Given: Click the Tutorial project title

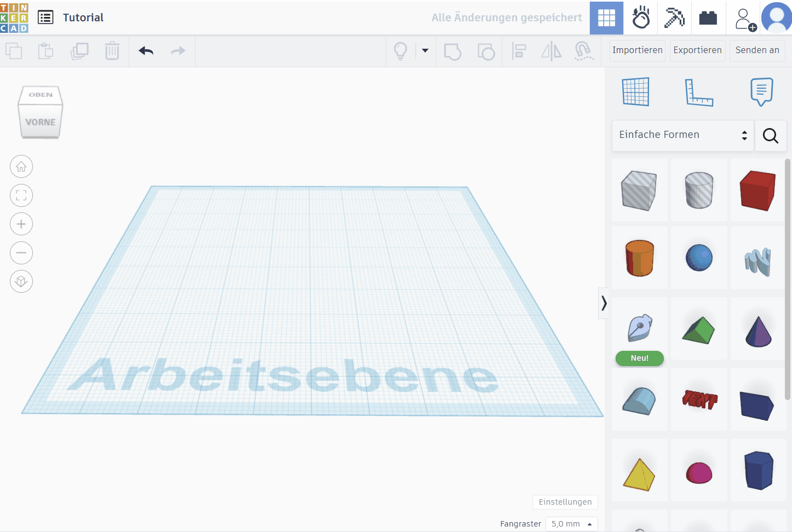Looking at the screenshot, I should [83, 18].
